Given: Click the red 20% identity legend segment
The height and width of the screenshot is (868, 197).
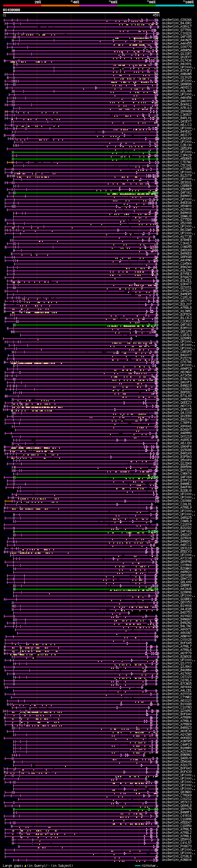Looking at the screenshot, I should pos(22,6).
